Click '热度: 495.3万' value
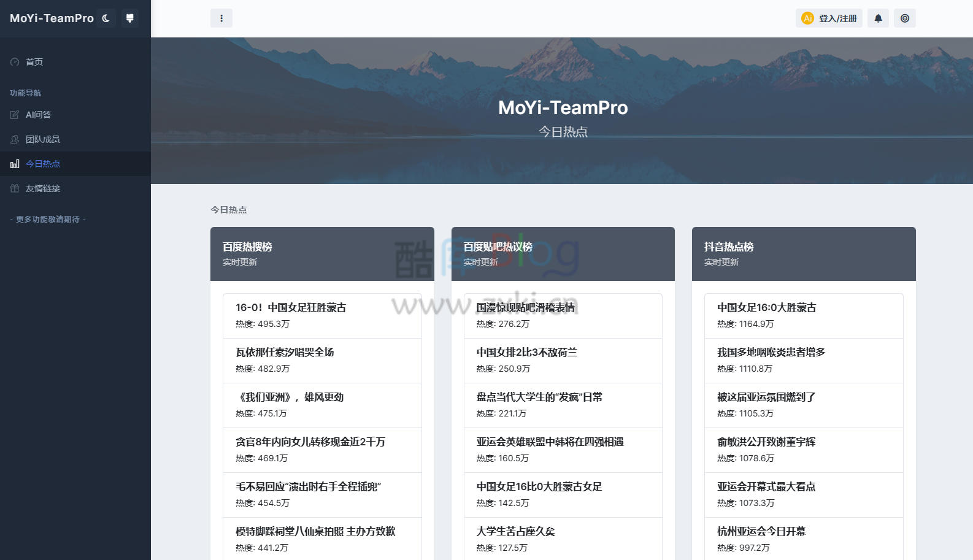The width and height of the screenshot is (973, 560). click(x=263, y=324)
